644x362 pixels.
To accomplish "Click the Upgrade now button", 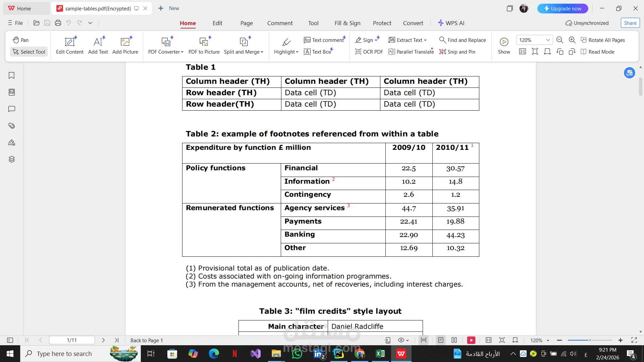I will point(562,8).
